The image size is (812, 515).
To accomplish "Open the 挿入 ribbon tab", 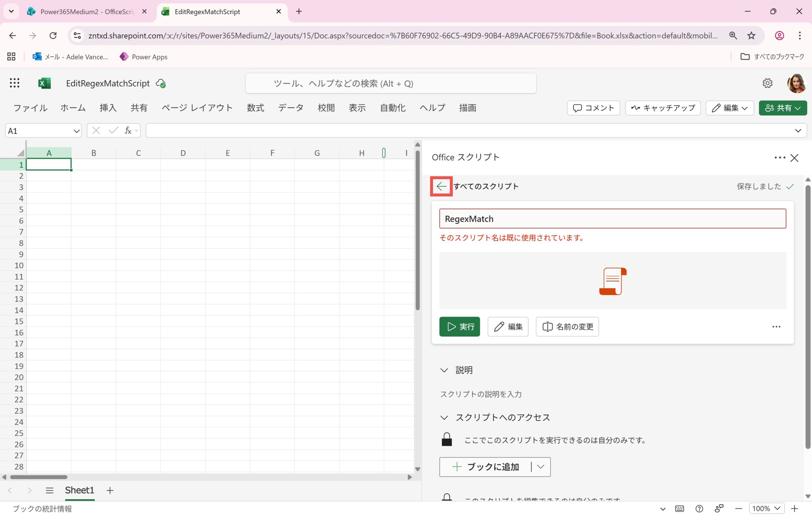I will tap(108, 108).
